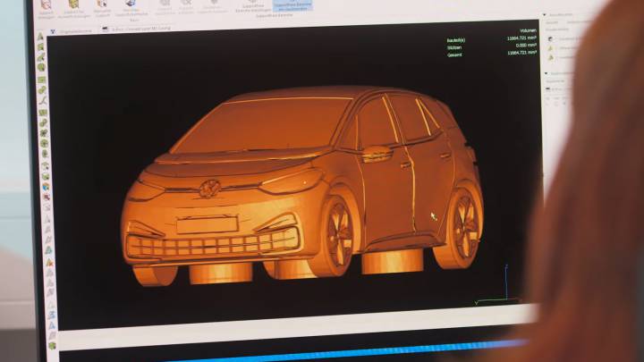Collapse the first section arrow in right panel
This screenshot has width=644, height=362.
click(545, 15)
